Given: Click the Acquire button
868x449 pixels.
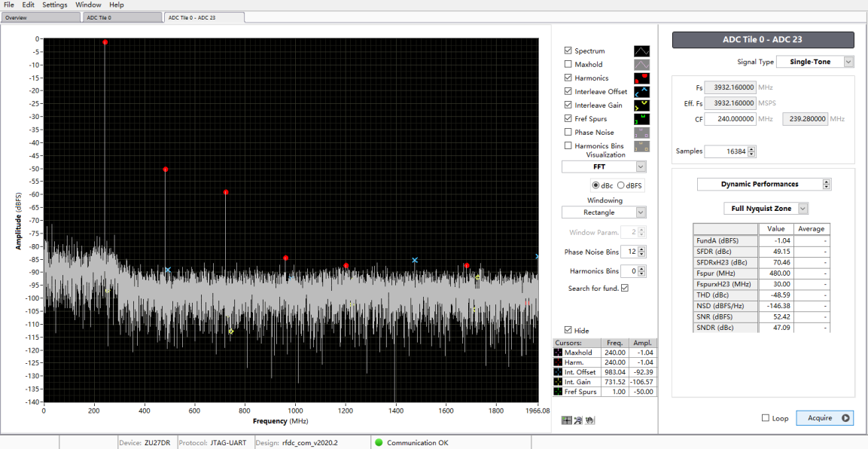Looking at the screenshot, I should [x=824, y=418].
